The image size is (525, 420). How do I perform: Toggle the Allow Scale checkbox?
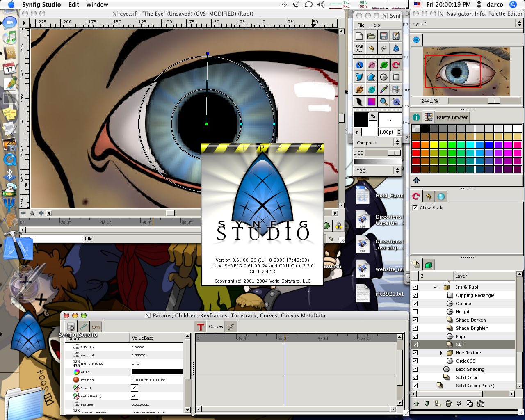coord(415,208)
